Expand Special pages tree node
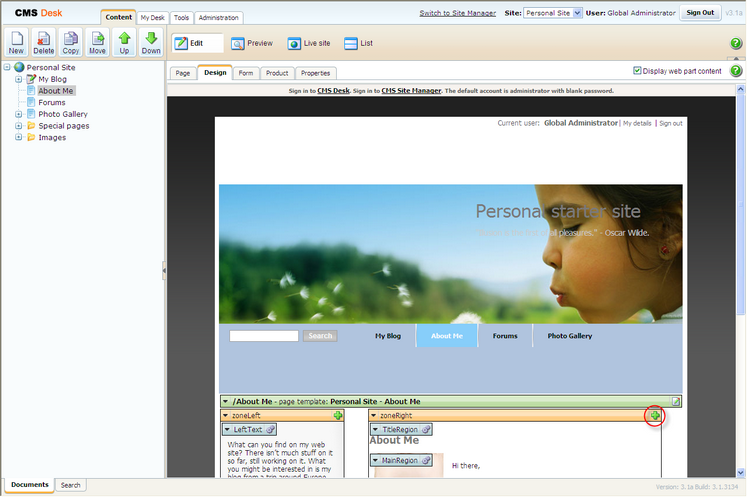The height and width of the screenshot is (497, 747). pos(19,126)
